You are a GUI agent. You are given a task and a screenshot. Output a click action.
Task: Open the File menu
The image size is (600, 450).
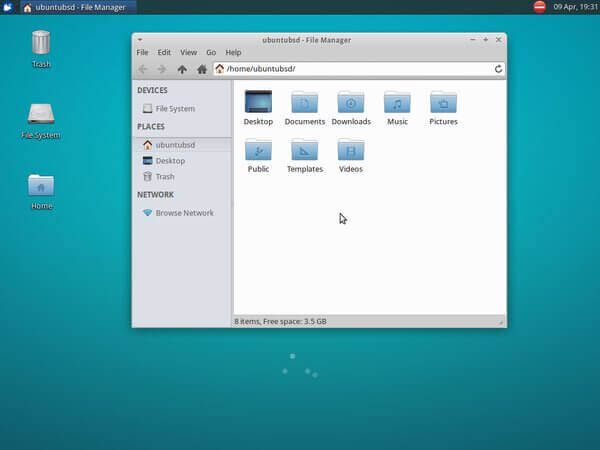142,52
